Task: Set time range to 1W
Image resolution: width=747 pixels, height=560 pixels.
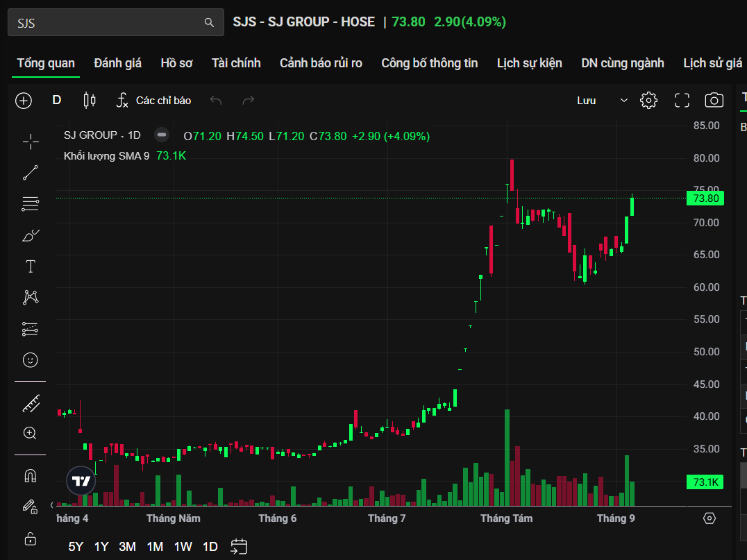Action: [183, 547]
